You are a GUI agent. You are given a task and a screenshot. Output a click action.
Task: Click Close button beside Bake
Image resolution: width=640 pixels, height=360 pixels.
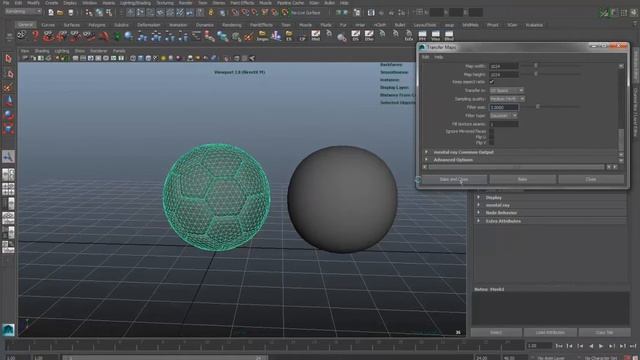point(591,179)
